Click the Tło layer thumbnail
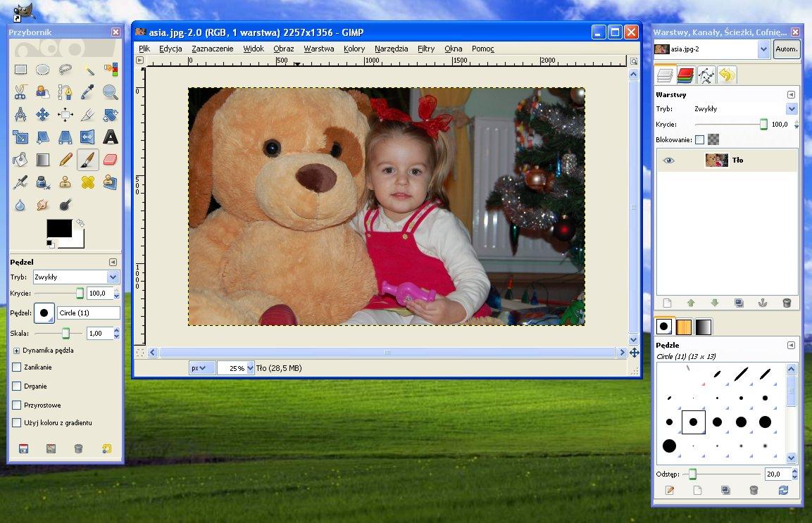The height and width of the screenshot is (523, 812). coord(717,160)
